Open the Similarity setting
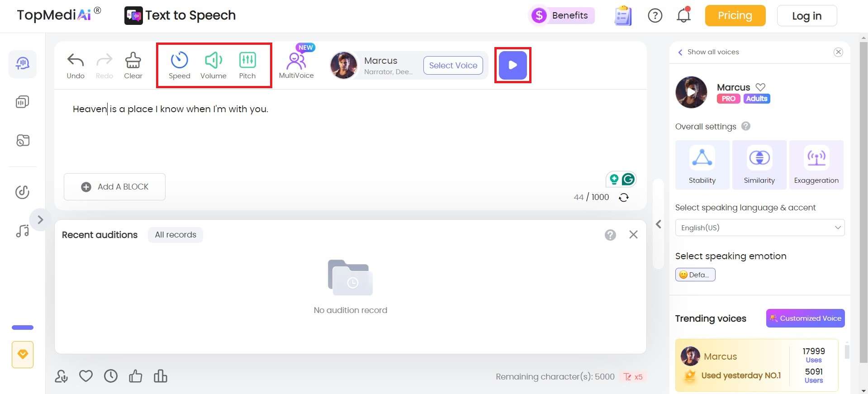This screenshot has height=394, width=868. (x=759, y=165)
